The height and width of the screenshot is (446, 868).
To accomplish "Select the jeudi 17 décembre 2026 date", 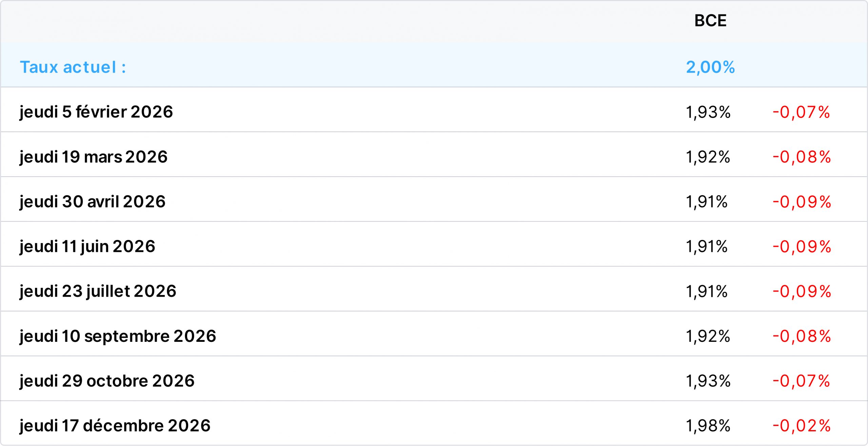I will (x=115, y=426).
